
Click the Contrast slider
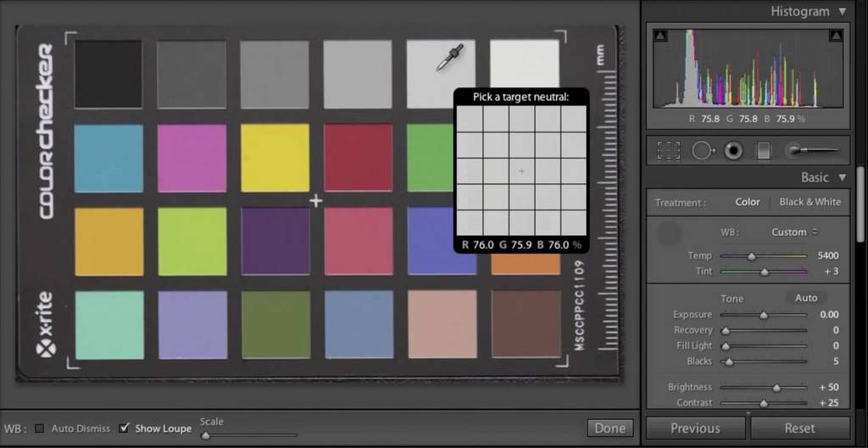coord(764,403)
